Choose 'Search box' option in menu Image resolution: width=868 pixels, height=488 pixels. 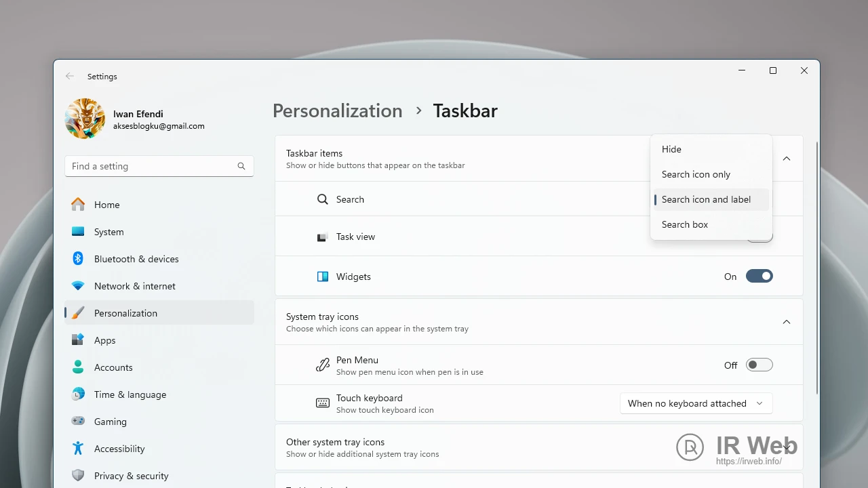pyautogui.click(x=685, y=224)
